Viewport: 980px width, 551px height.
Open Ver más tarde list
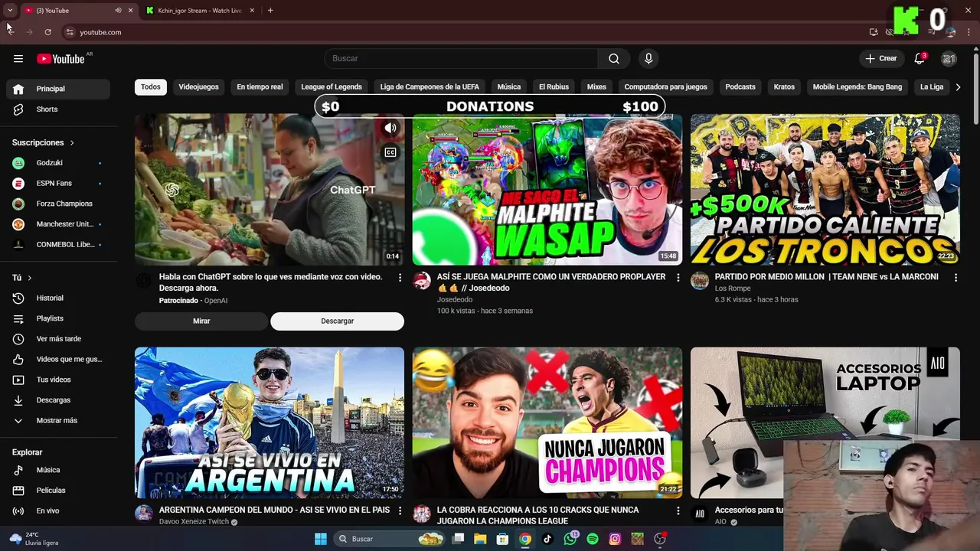(x=58, y=339)
